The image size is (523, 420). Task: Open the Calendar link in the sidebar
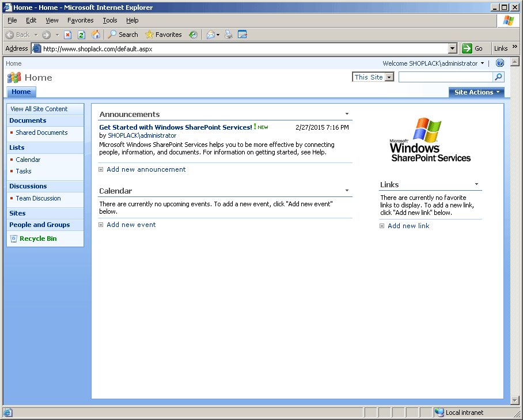[x=28, y=160]
